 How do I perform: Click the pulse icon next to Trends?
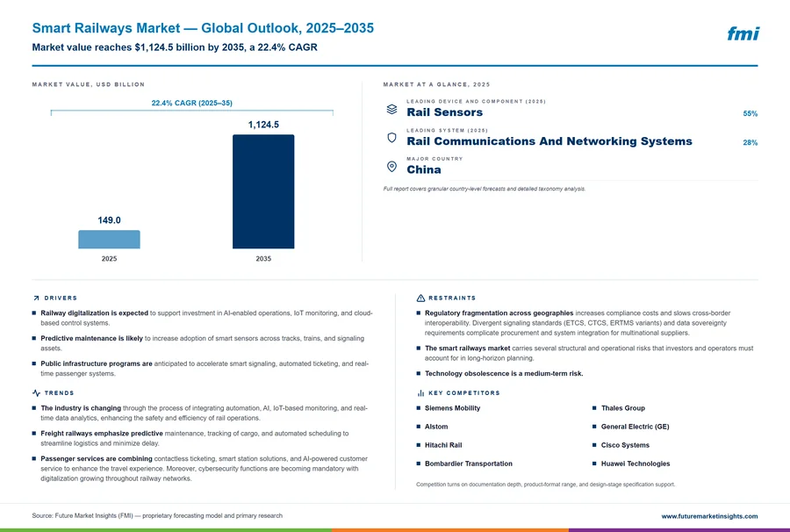(36, 393)
